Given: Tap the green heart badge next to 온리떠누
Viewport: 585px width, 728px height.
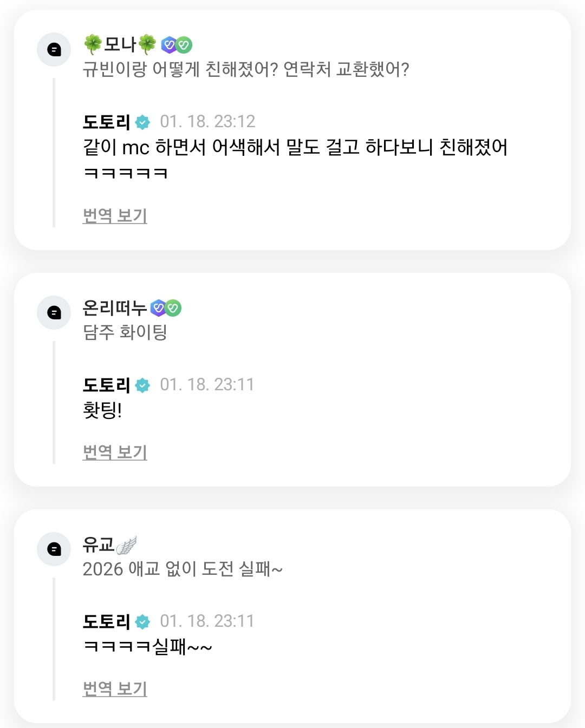Looking at the screenshot, I should [173, 308].
